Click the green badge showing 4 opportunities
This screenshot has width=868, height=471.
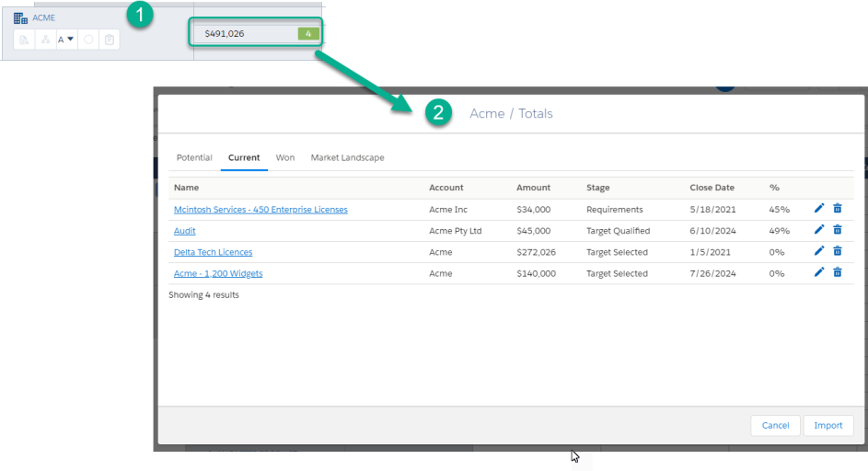[x=309, y=34]
